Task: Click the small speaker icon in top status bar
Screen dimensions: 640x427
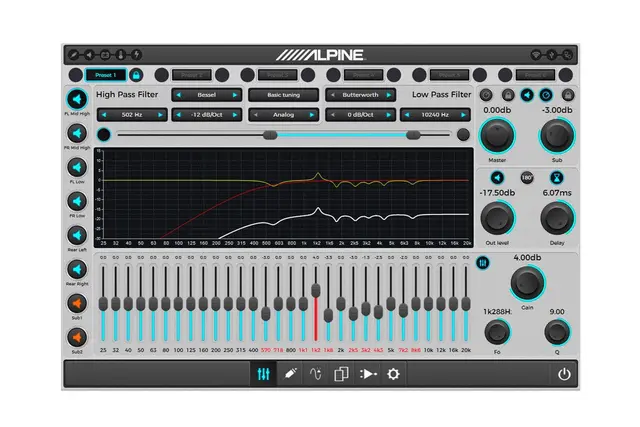Action: click(x=89, y=55)
